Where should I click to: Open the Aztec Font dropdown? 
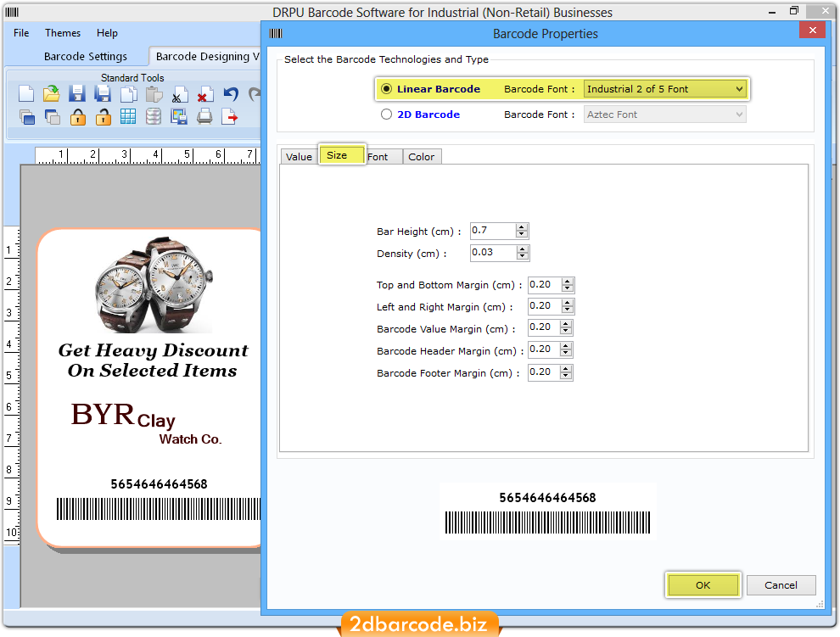(x=665, y=115)
